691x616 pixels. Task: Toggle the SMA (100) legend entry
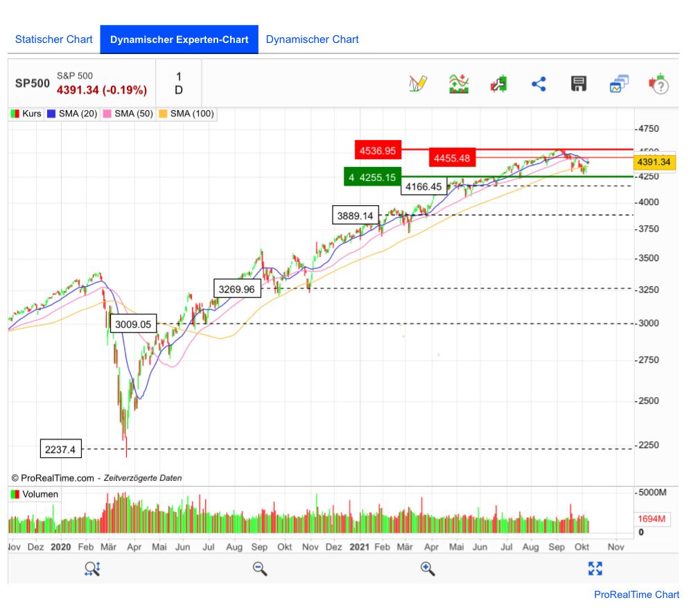pos(187,114)
